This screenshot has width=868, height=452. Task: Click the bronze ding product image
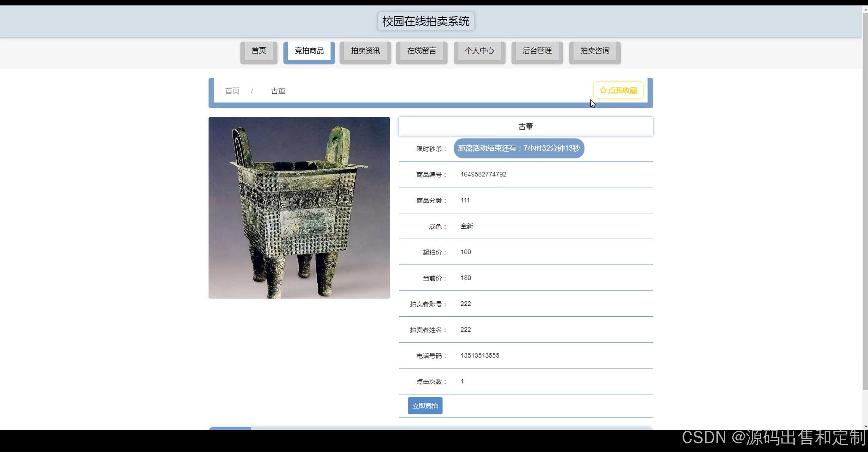[299, 208]
